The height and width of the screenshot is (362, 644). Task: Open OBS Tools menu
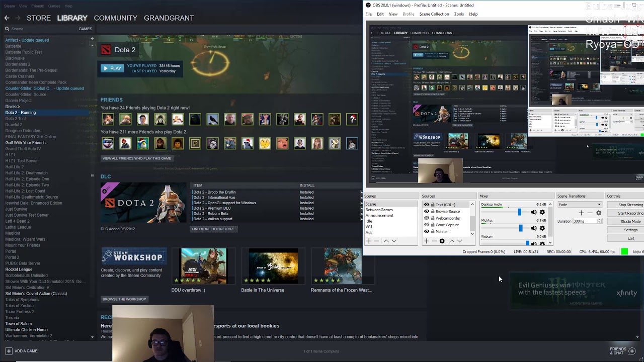point(459,14)
